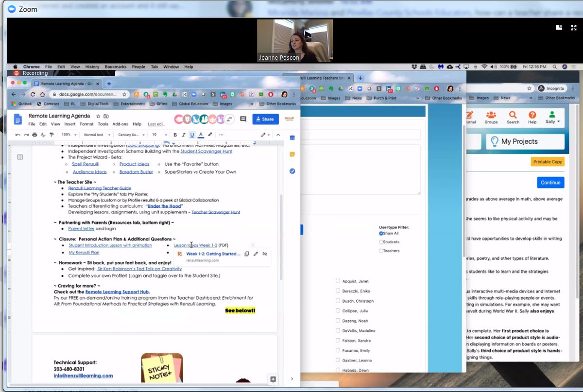
Task: Open the Google Calendar side panel icon
Action: coord(292,137)
